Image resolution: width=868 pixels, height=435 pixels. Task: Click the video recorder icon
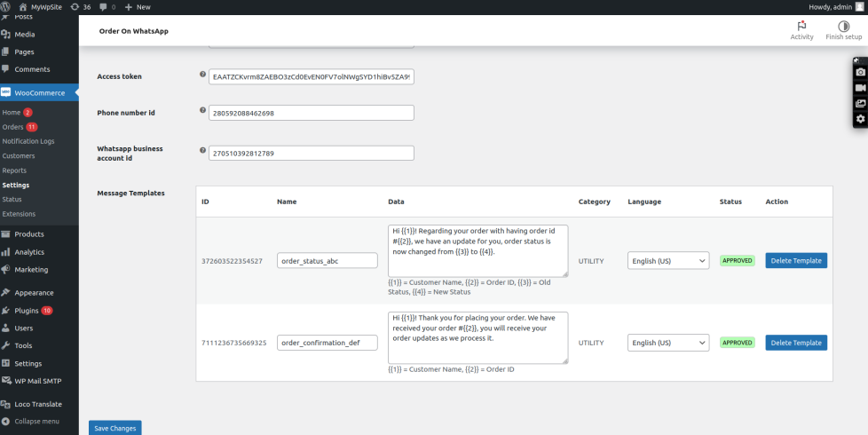859,88
